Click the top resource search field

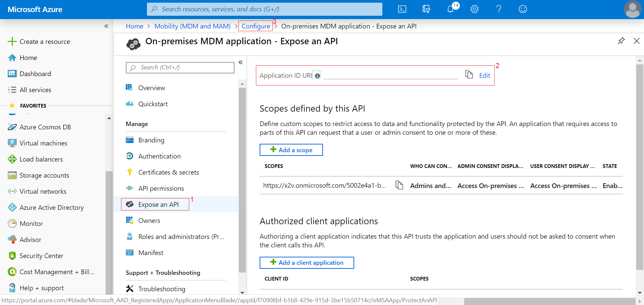pos(264,9)
